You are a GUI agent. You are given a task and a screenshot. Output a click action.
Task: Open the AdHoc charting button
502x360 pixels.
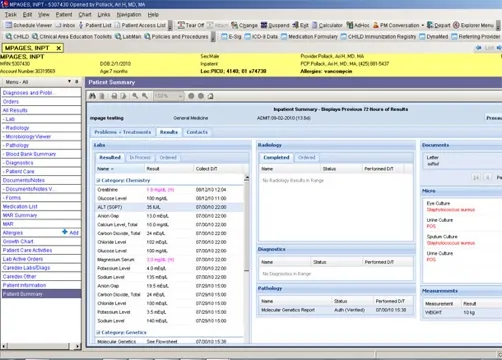click(358, 25)
